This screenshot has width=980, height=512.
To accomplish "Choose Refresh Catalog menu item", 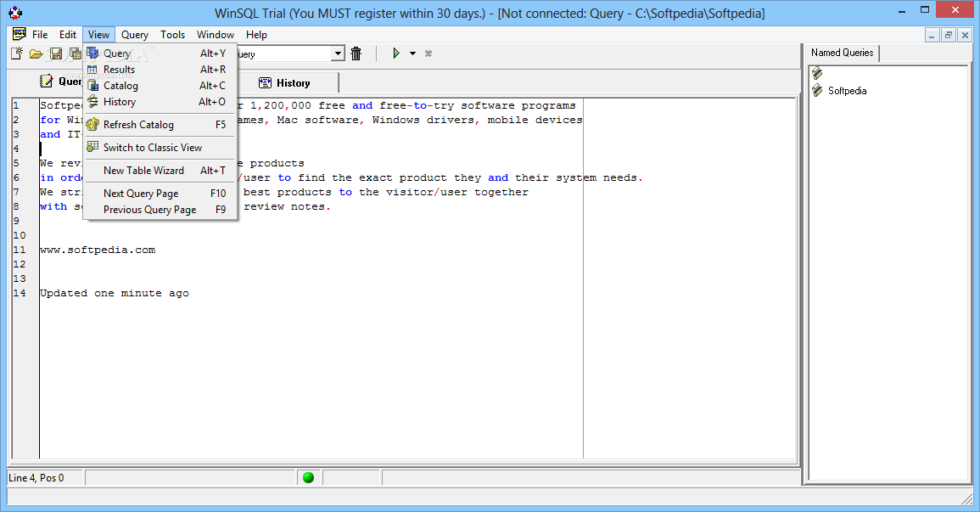I will coord(160,125).
